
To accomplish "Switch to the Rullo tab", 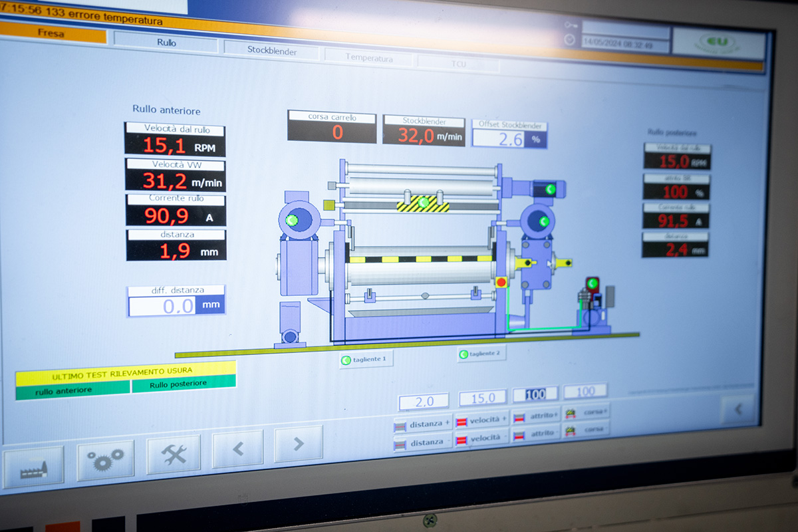I will pyautogui.click(x=166, y=43).
